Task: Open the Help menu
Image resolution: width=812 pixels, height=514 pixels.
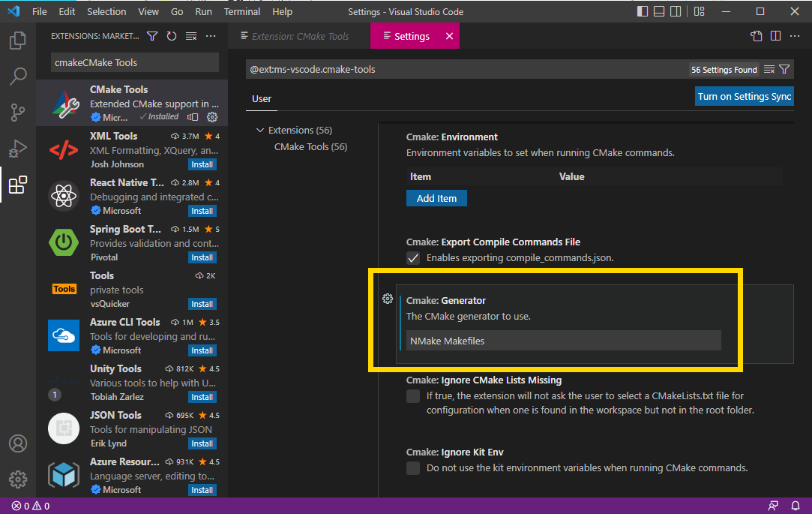Action: (x=282, y=11)
